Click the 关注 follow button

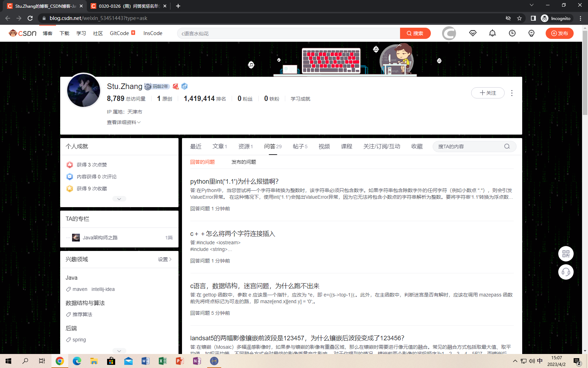pyautogui.click(x=488, y=93)
